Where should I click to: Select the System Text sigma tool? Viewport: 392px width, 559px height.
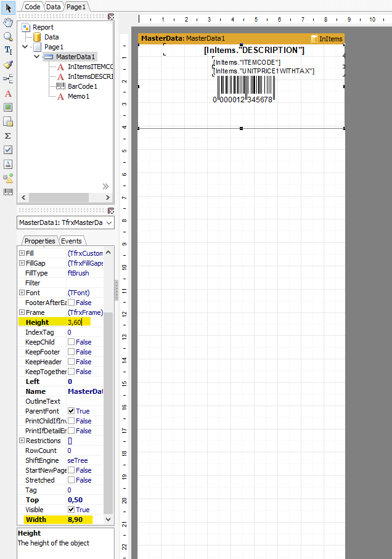(x=8, y=136)
